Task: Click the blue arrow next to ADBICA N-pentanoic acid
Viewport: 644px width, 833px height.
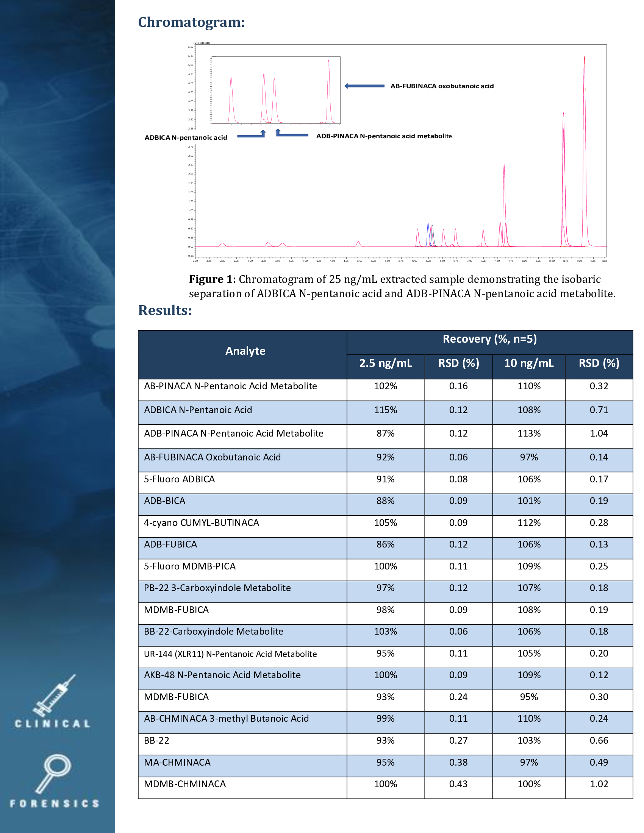Action: point(252,135)
